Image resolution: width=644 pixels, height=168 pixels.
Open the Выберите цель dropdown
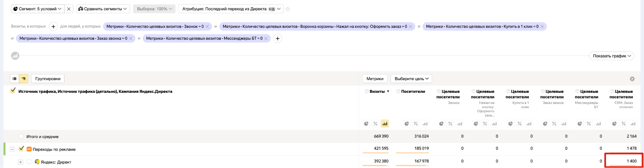411,79
